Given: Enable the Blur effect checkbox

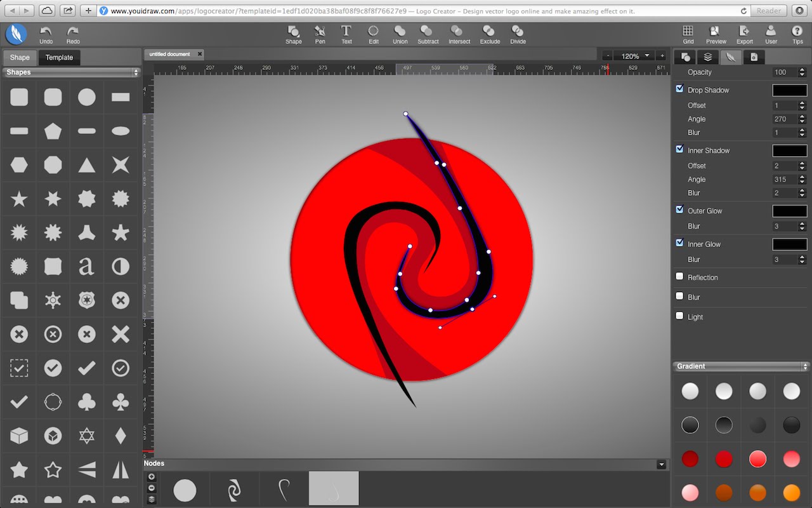Looking at the screenshot, I should tap(679, 296).
